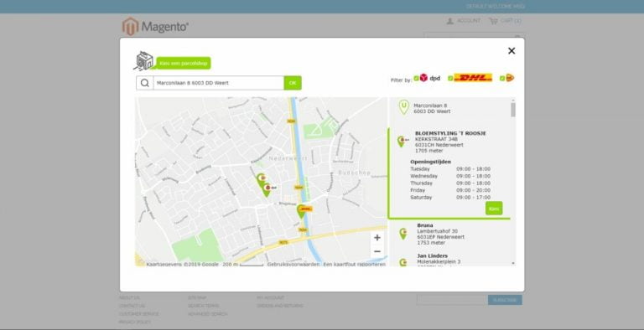
Task: Focus the address field containing Marconilaan 8
Action: [219, 83]
